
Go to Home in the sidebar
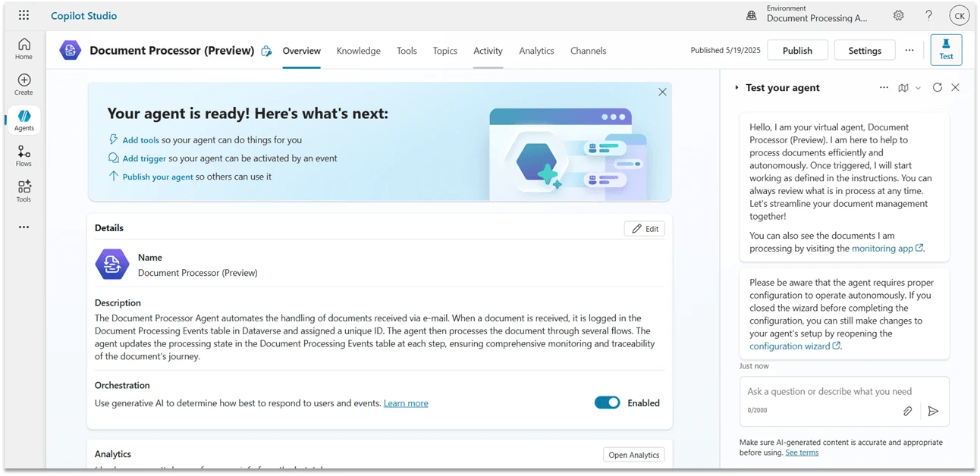coord(24,49)
